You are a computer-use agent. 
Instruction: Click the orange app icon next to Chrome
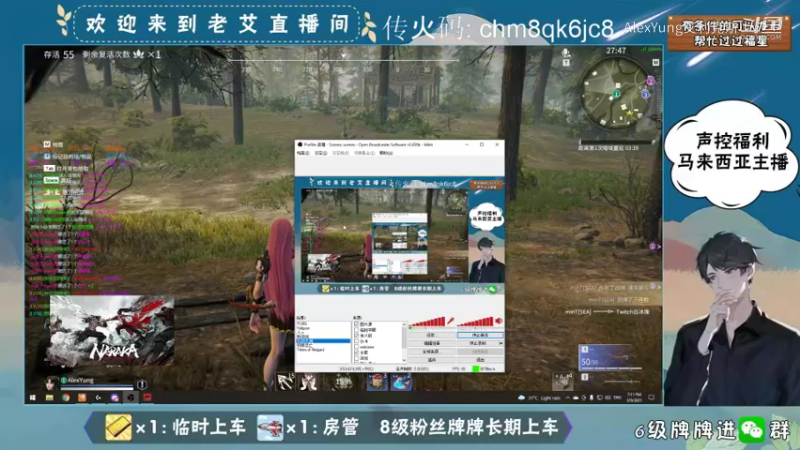pos(82,397)
